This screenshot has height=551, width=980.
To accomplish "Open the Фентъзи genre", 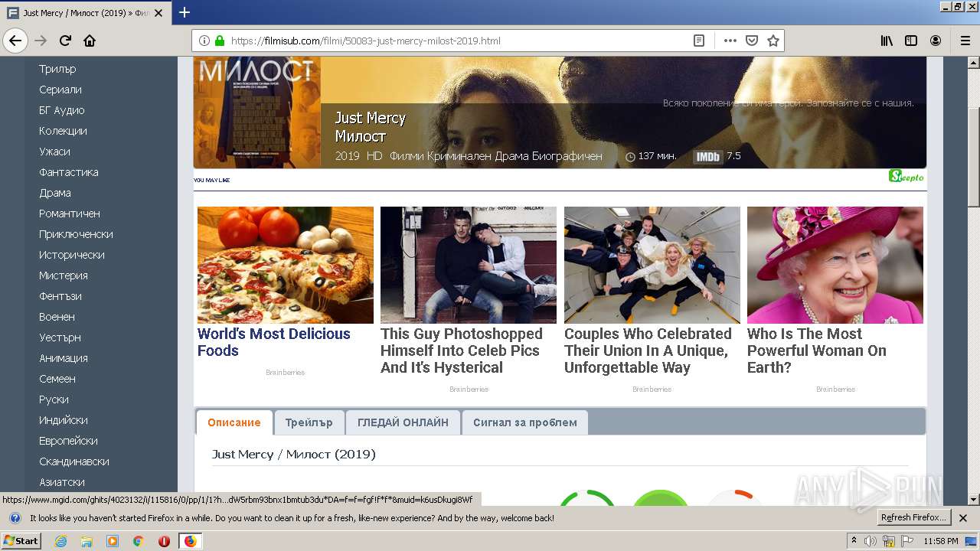I will (x=60, y=296).
